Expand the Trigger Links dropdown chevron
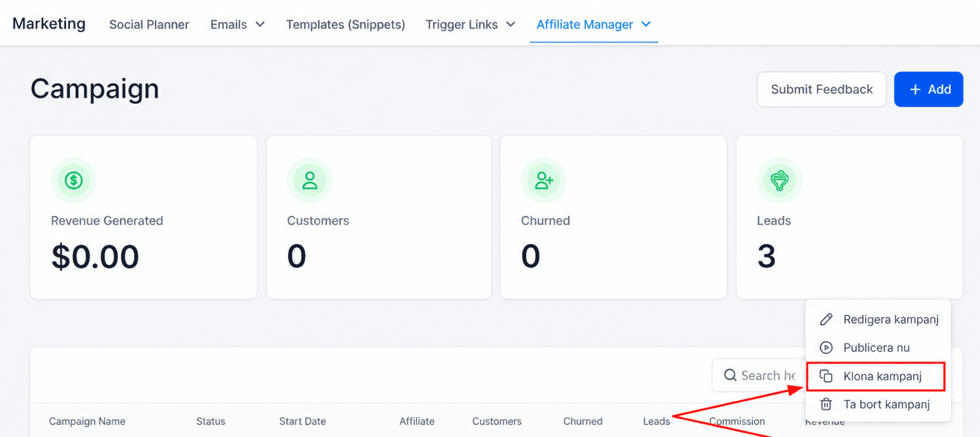Screen dimensions: 980x437 coord(511,24)
